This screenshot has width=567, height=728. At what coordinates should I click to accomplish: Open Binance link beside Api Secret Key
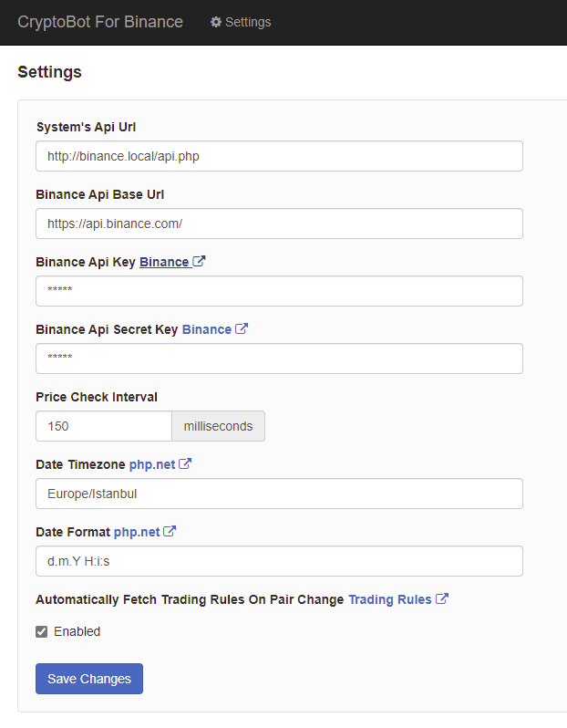[207, 329]
